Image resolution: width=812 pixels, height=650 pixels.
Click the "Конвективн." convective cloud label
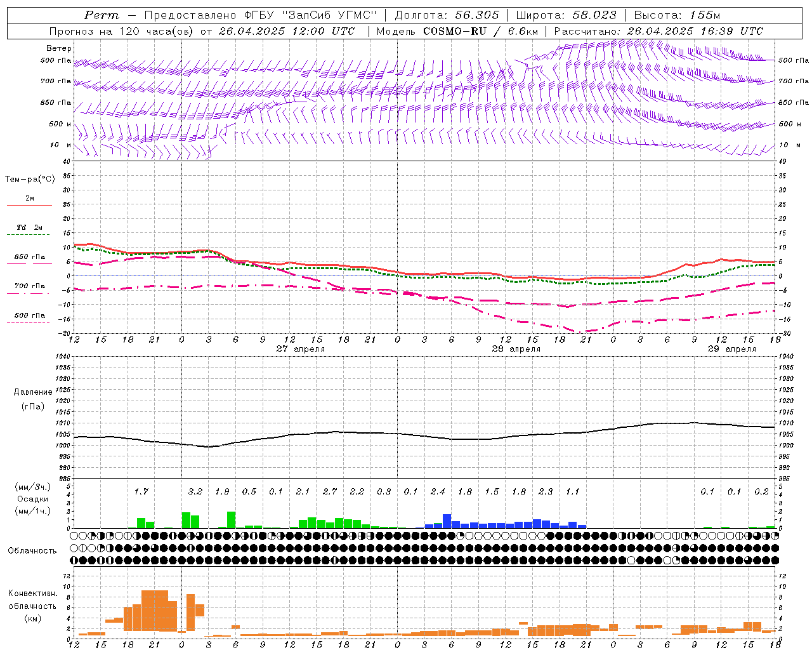coord(32,594)
